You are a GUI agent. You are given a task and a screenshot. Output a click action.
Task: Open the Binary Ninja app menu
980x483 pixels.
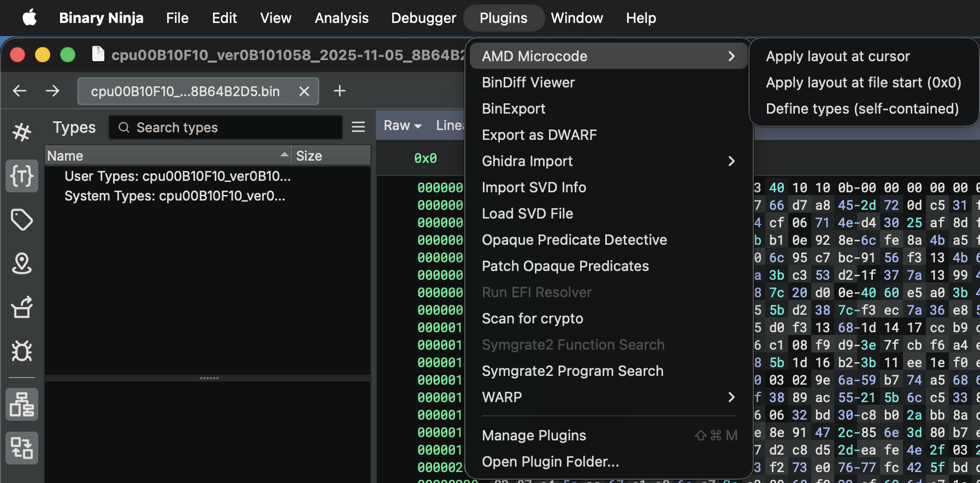pyautogui.click(x=102, y=18)
